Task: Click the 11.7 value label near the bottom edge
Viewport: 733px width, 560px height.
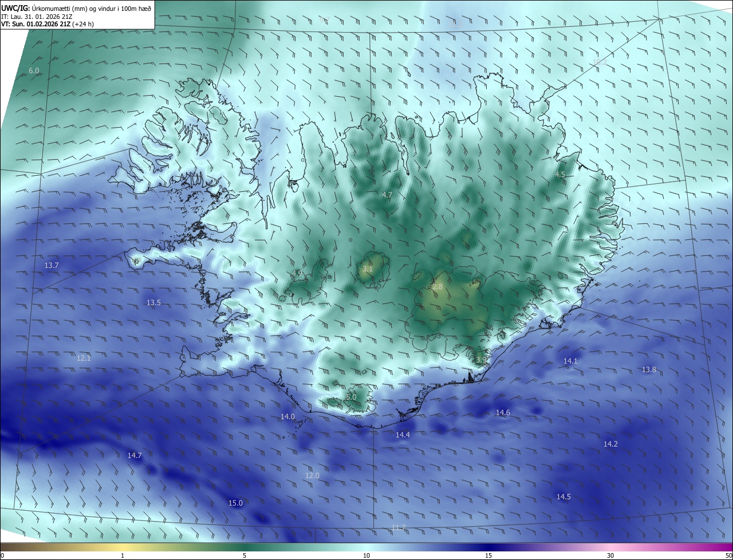Action: click(399, 527)
